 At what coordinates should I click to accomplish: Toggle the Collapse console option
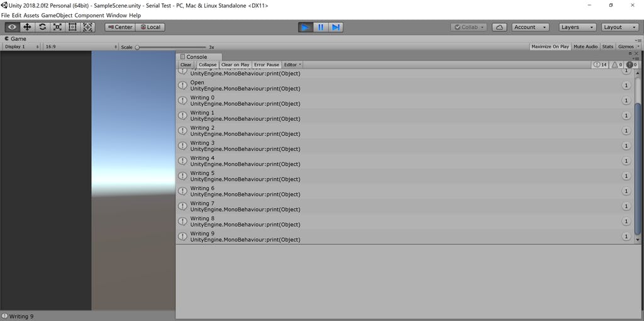click(208, 65)
